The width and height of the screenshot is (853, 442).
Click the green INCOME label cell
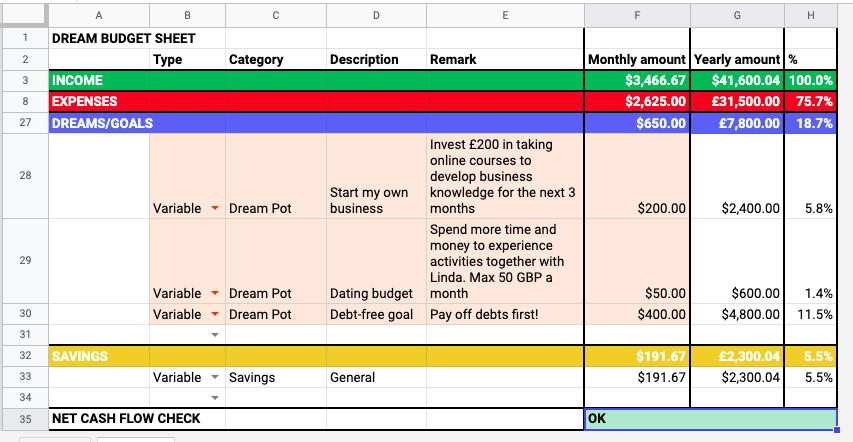click(x=98, y=80)
